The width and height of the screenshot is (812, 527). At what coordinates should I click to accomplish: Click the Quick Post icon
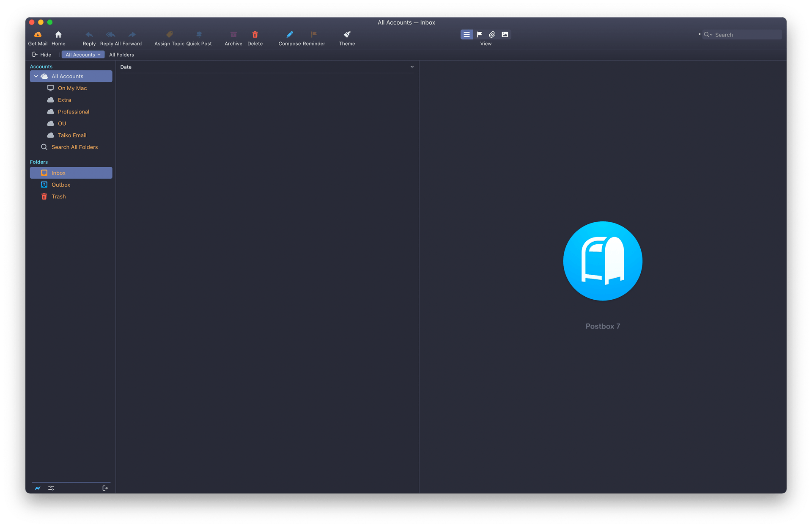199,35
